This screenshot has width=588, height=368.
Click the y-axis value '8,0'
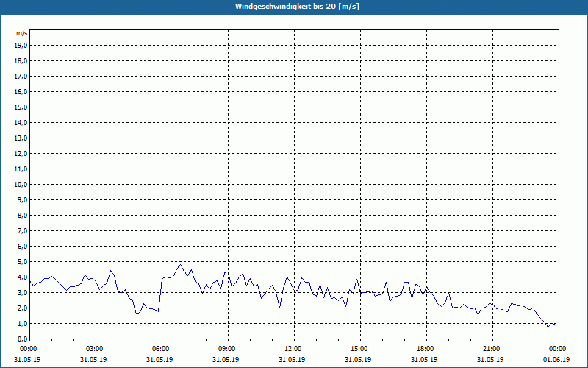click(x=22, y=215)
